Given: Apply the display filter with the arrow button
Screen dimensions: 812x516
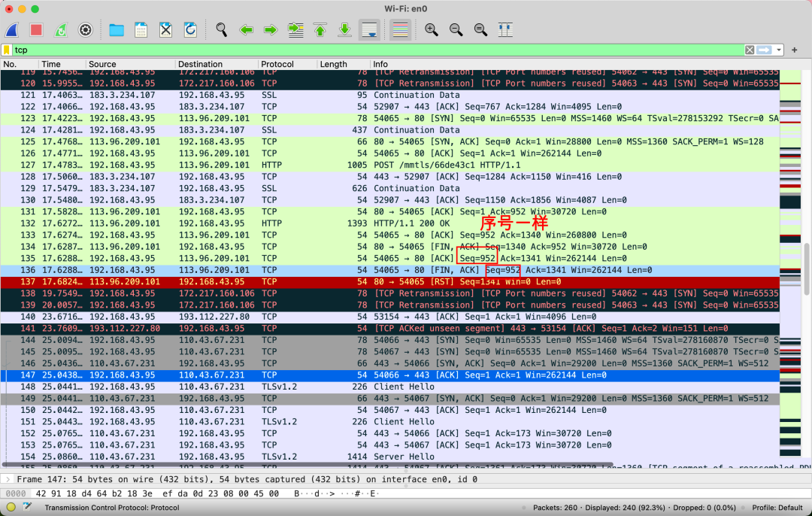Looking at the screenshot, I should click(x=764, y=50).
